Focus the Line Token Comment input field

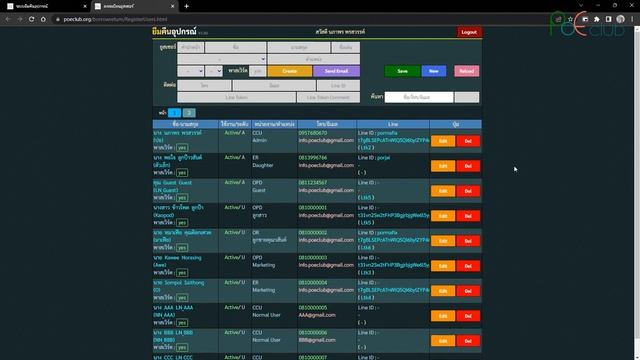pos(329,97)
